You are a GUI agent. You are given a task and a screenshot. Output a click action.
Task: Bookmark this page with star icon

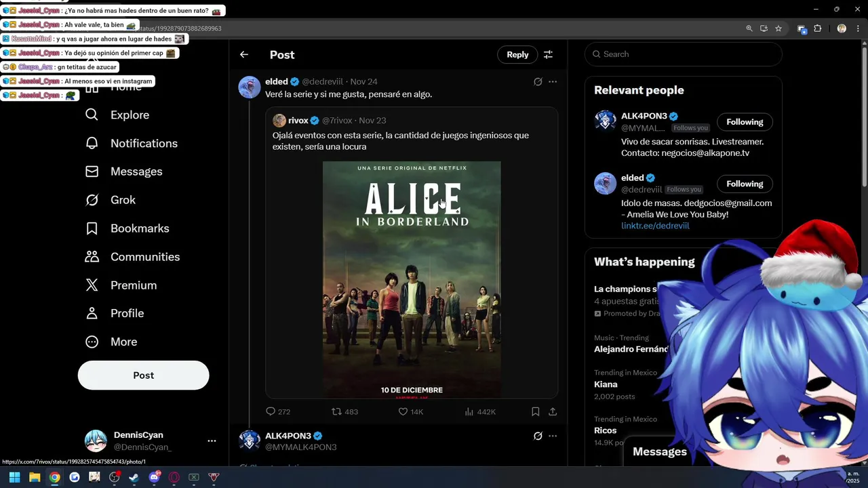[778, 28]
